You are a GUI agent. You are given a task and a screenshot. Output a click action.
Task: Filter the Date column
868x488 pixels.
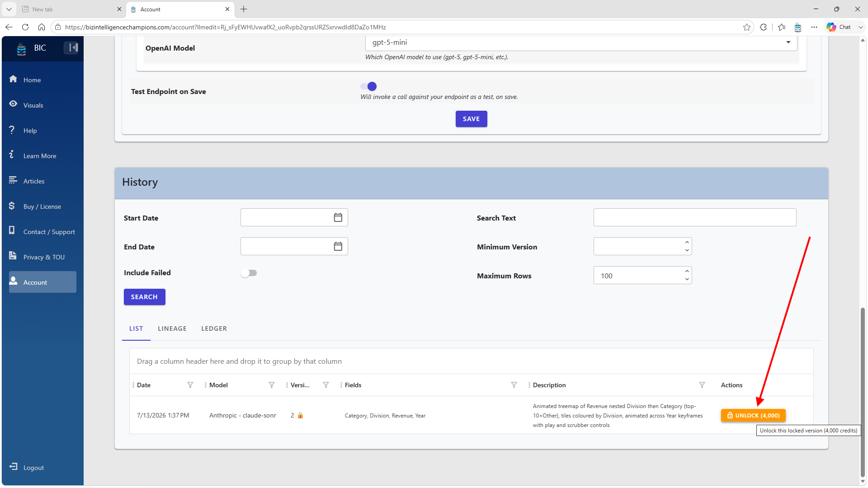point(190,385)
